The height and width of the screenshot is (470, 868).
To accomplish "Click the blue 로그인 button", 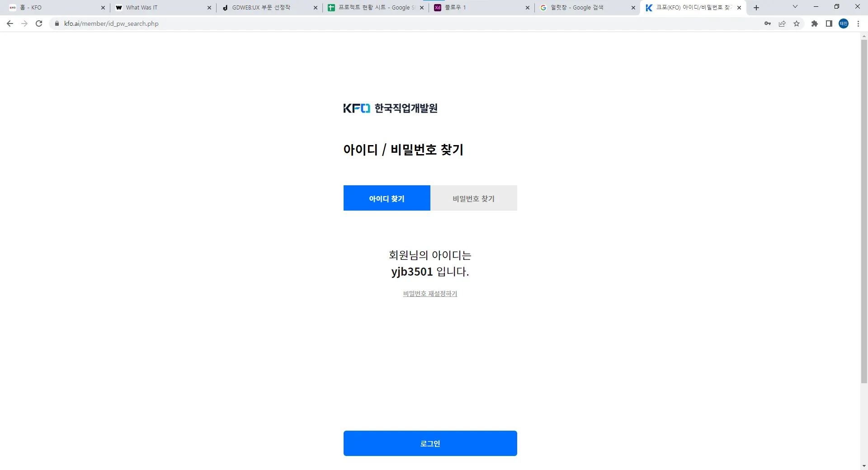I will [x=430, y=443].
